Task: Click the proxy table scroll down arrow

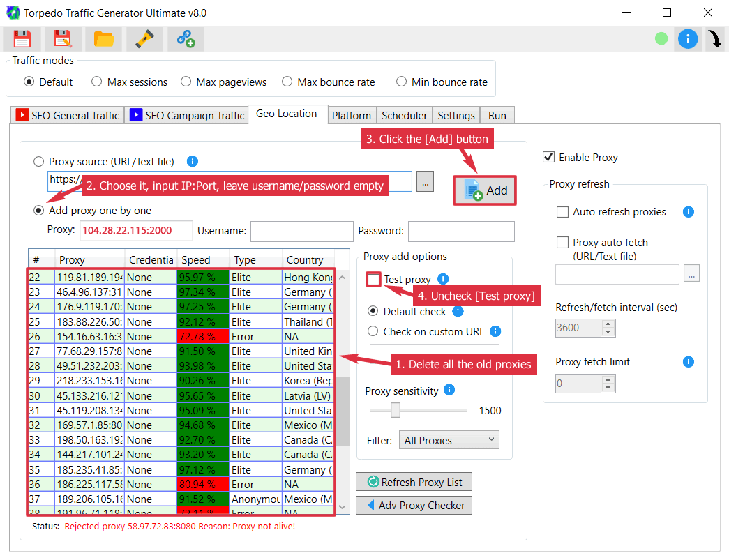Action: click(x=343, y=507)
